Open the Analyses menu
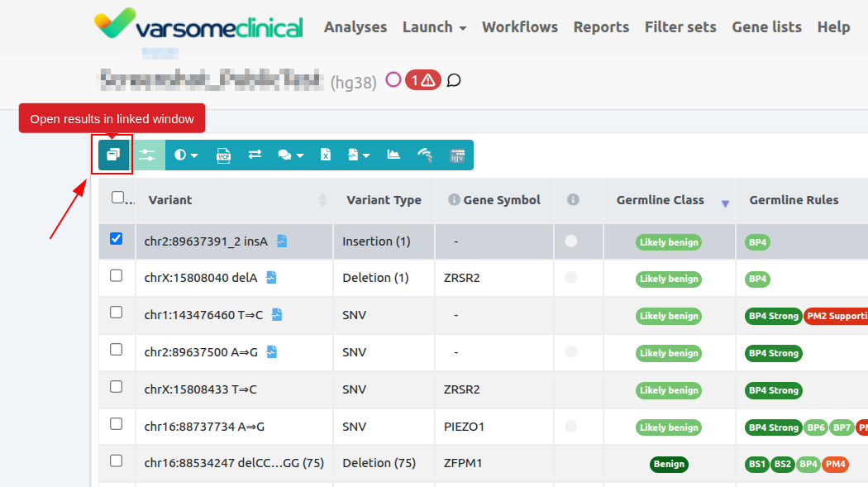Viewport: 868px width, 487px height. coord(355,27)
